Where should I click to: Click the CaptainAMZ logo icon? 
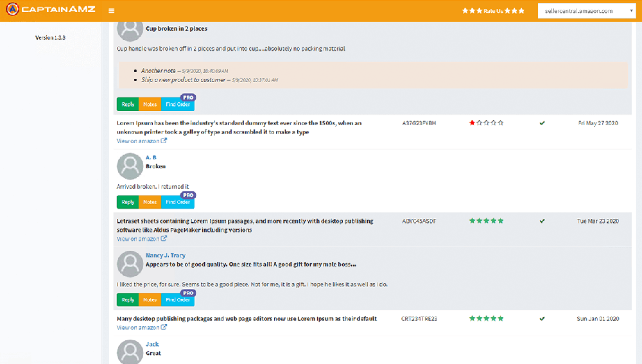click(x=13, y=10)
